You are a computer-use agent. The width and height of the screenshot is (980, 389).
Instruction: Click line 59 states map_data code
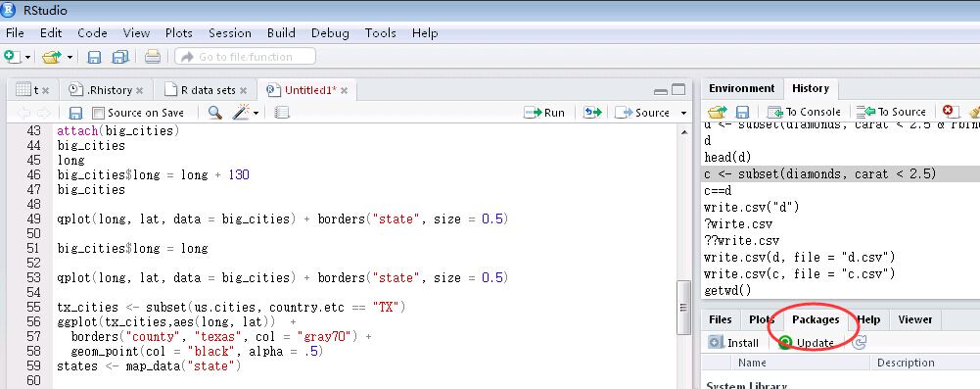(x=149, y=365)
